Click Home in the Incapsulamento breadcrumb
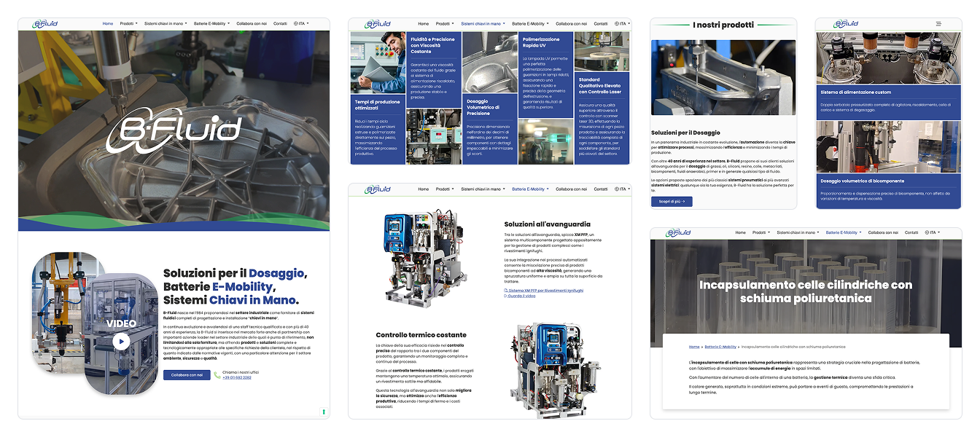Screen dimensions: 980x437 (694, 347)
